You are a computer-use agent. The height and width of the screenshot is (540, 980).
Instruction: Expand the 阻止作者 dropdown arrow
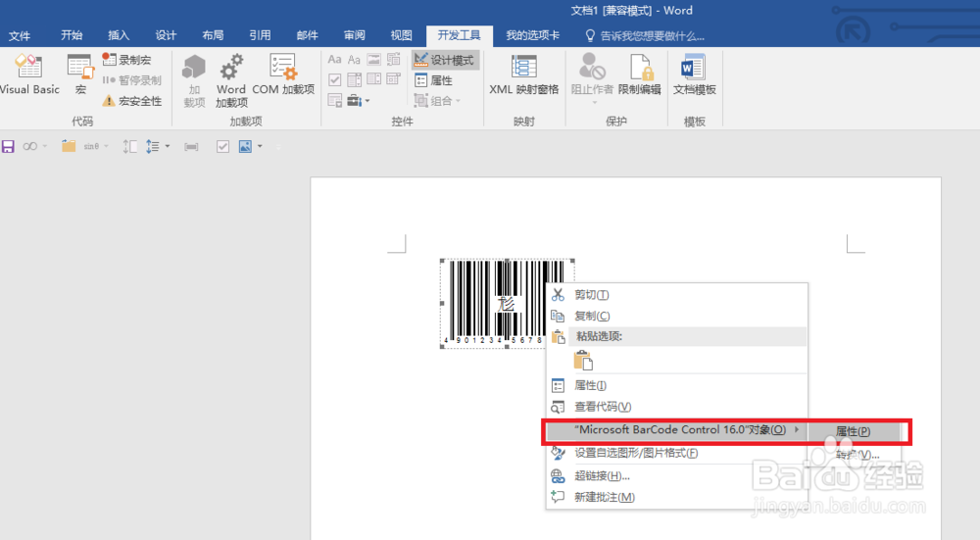pyautogui.click(x=594, y=103)
